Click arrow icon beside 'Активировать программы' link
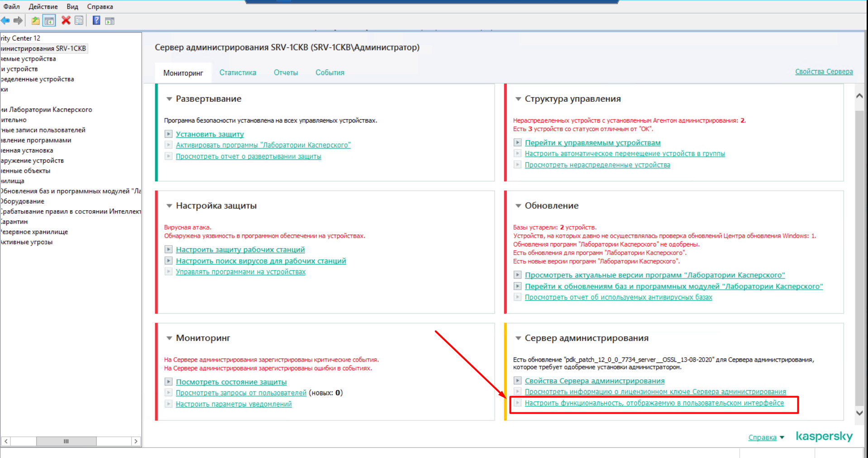868x458 pixels. click(x=168, y=145)
